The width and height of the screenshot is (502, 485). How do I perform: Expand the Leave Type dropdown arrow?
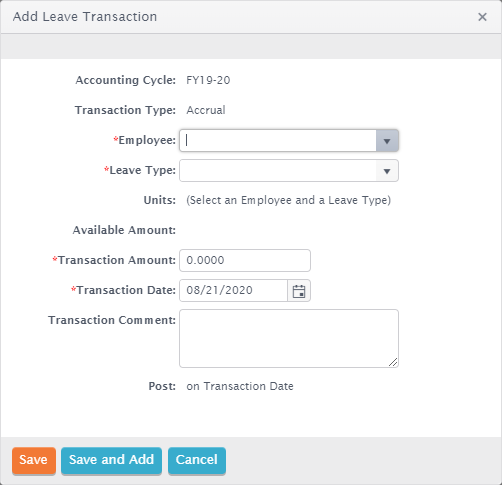pyautogui.click(x=387, y=171)
